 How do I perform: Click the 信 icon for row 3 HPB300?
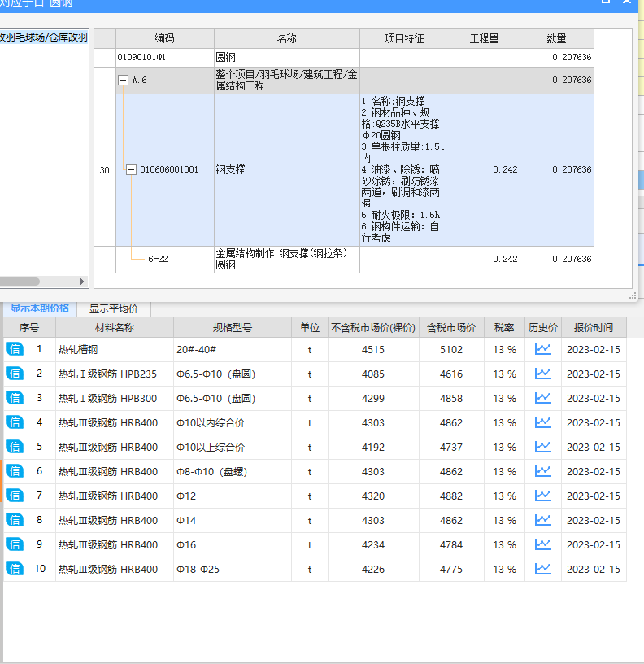pos(15,398)
